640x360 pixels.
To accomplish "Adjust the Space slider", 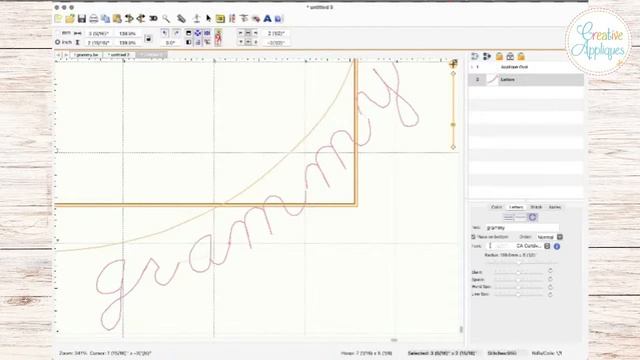I will [x=519, y=280].
